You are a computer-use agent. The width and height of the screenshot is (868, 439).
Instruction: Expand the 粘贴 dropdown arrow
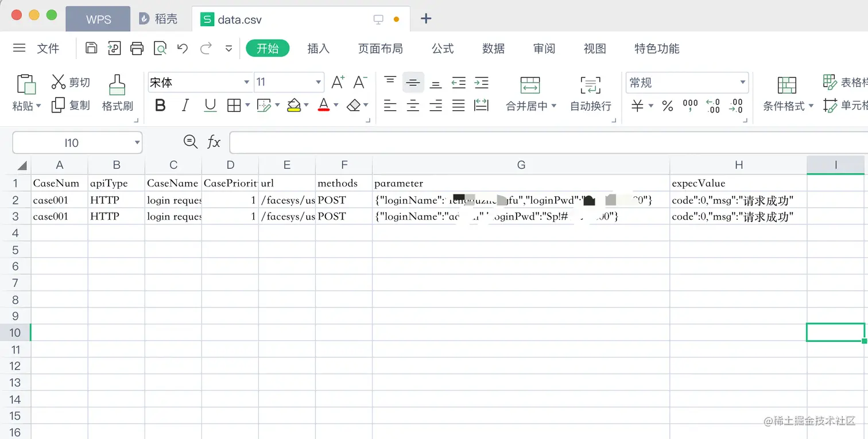coord(38,106)
